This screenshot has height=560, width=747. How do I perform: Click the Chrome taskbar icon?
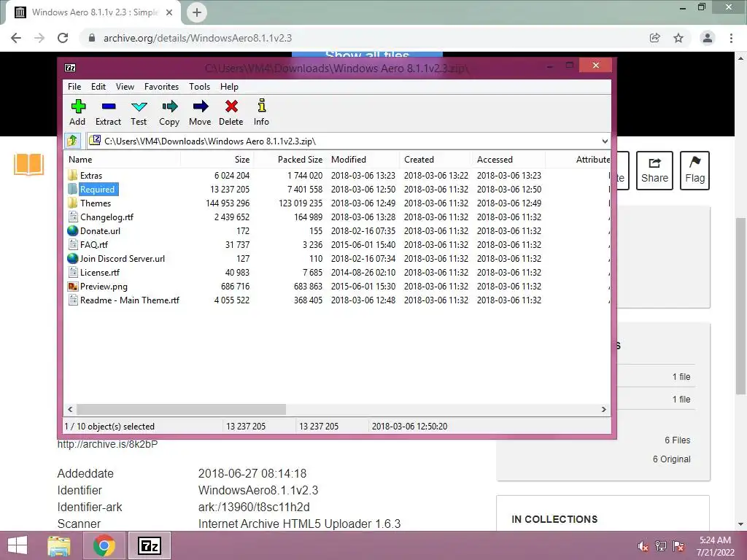(x=104, y=545)
